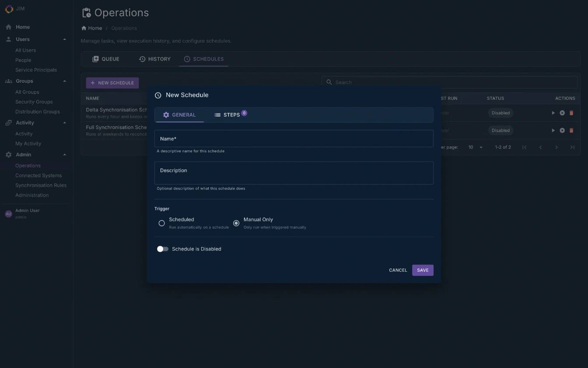Open the History tab
This screenshot has width=588, height=368.
[155, 59]
